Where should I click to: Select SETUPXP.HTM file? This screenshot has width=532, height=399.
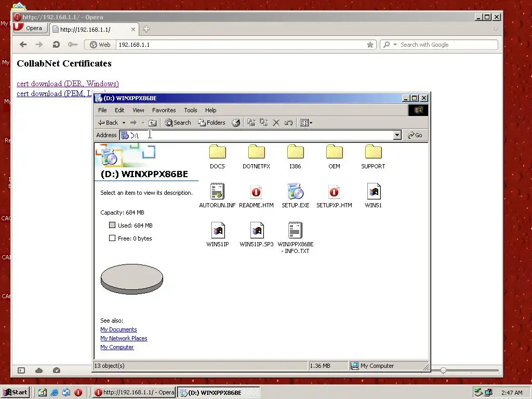(x=334, y=195)
